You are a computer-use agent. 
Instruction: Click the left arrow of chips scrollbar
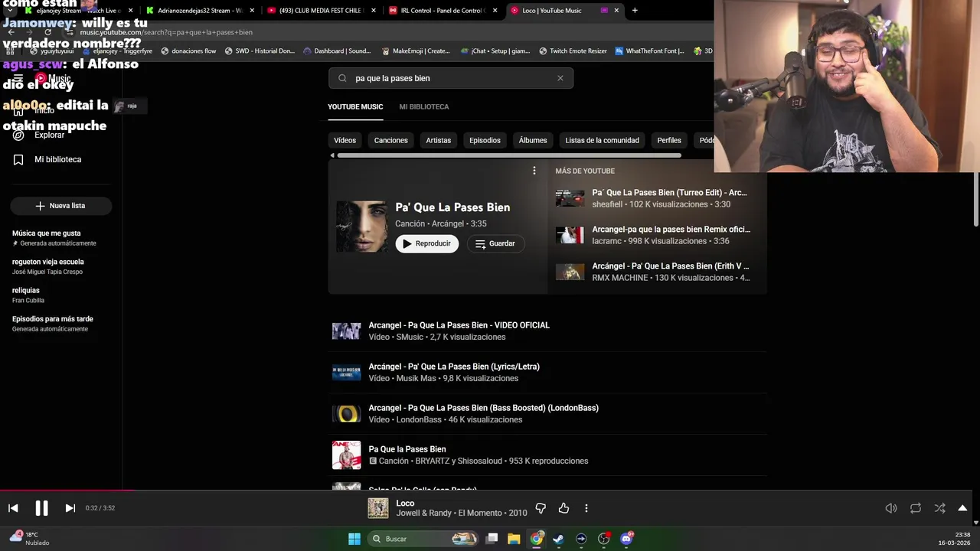pos(332,155)
